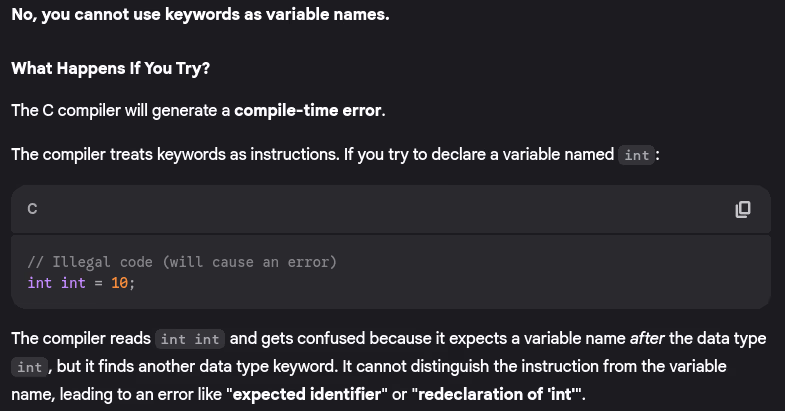Viewport: 785px width, 411px height.
Task: Click the orange number 10 in code
Action: (119, 283)
